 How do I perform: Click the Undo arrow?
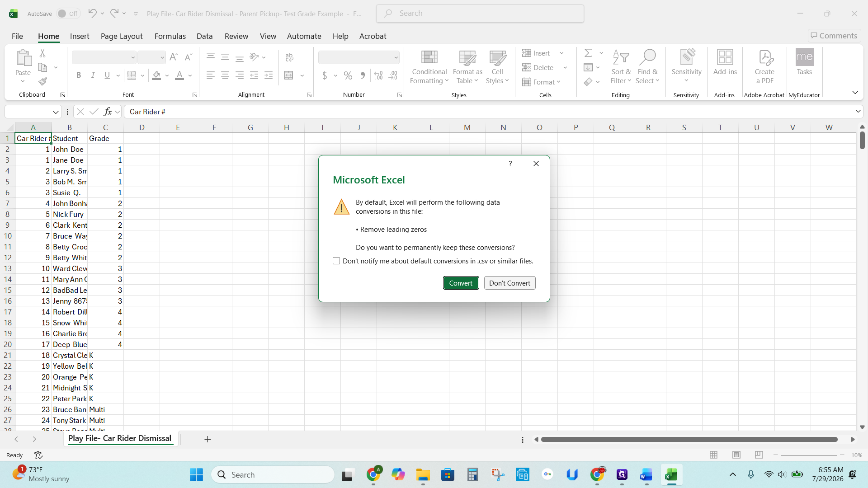(x=92, y=14)
